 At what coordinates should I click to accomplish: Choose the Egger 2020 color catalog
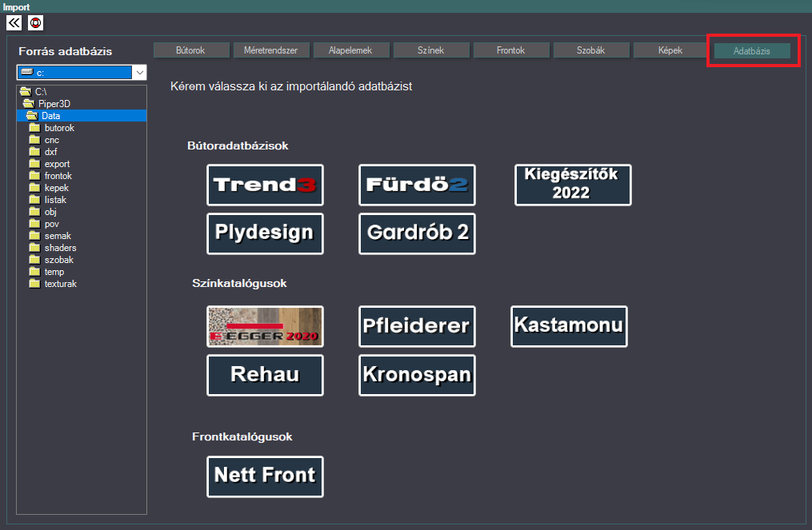tap(265, 326)
